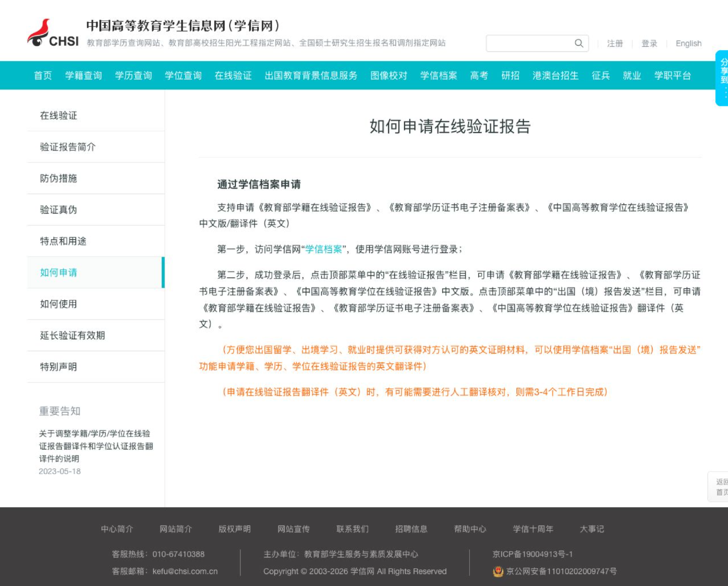Open 学职平台 in the navigation bar
The width and height of the screenshot is (728, 586).
[673, 75]
